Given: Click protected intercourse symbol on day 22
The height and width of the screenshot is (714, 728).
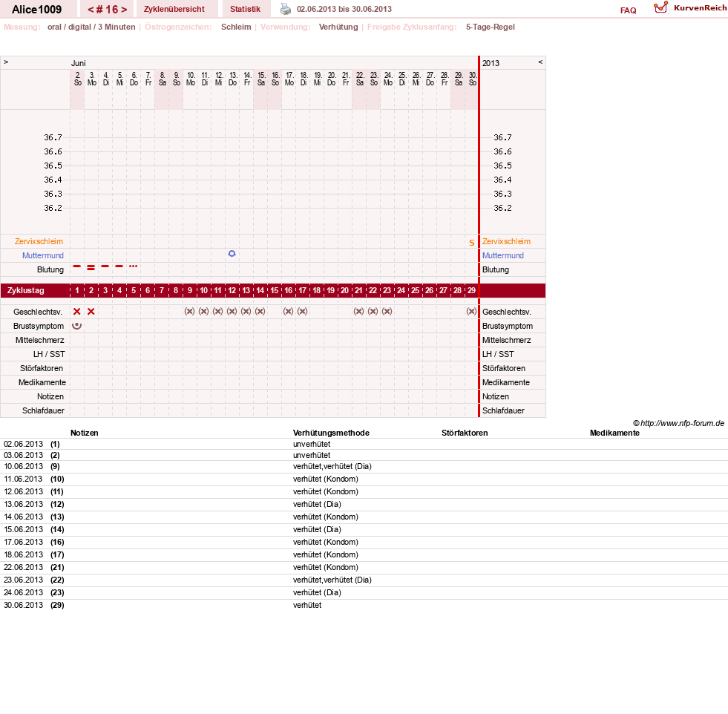Looking at the screenshot, I should (x=373, y=311).
